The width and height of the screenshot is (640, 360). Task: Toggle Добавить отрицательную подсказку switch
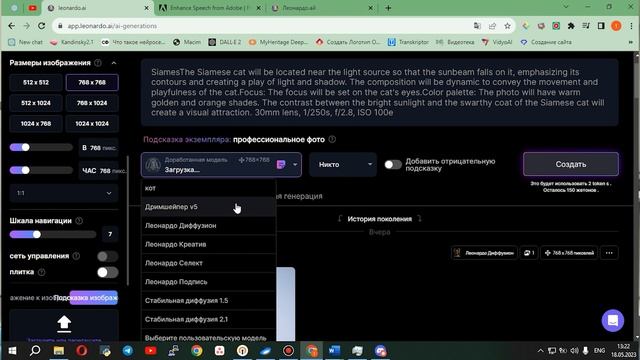pyautogui.click(x=393, y=164)
